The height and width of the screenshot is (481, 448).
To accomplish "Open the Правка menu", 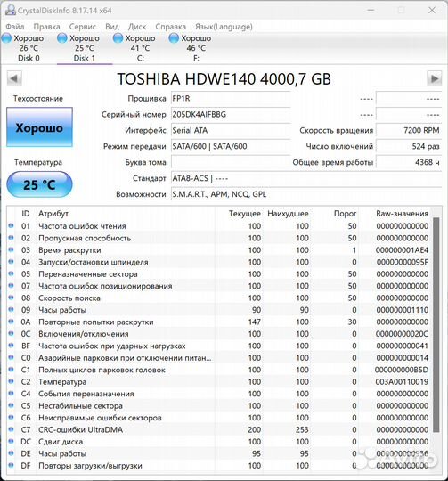I will [x=46, y=27].
